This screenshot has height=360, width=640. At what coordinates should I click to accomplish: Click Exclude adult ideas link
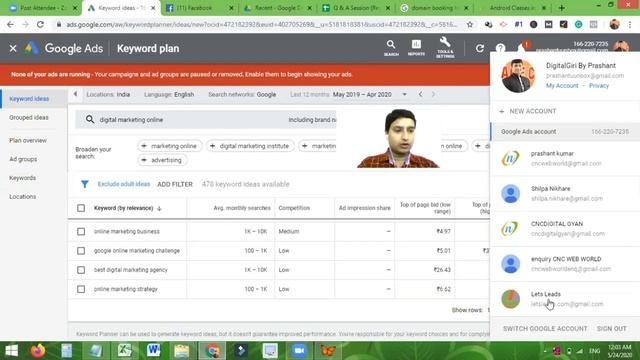point(124,184)
